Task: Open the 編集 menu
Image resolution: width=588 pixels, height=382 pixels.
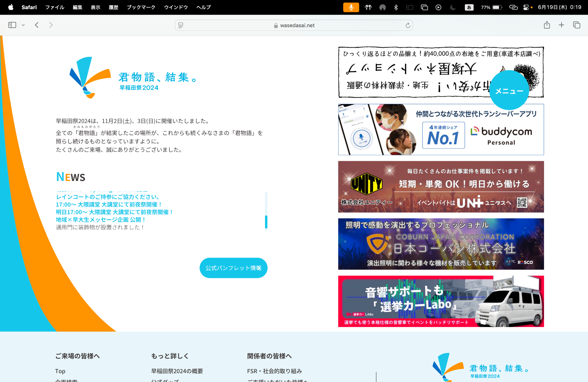Action: tap(78, 7)
